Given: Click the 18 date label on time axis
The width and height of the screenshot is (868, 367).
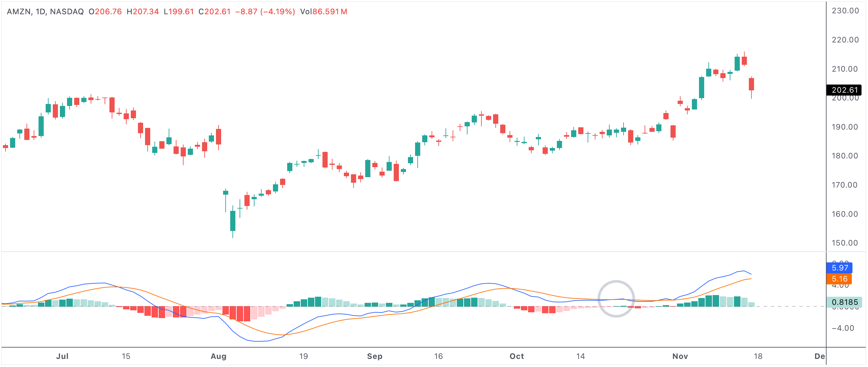Looking at the screenshot, I should (x=758, y=356).
